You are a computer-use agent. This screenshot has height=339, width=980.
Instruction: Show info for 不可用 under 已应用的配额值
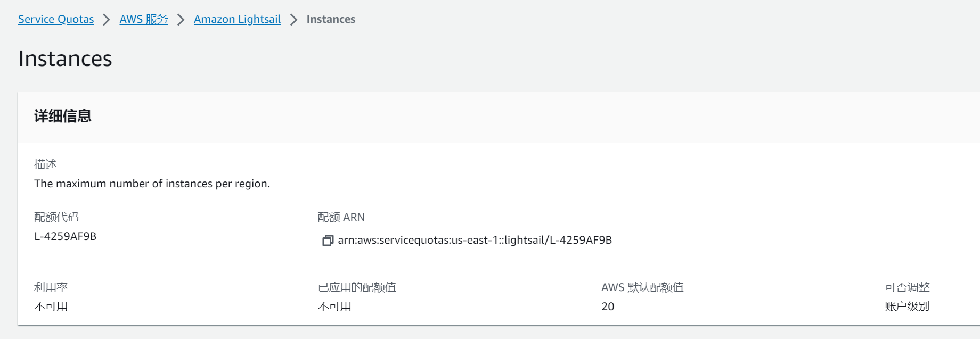(x=334, y=307)
